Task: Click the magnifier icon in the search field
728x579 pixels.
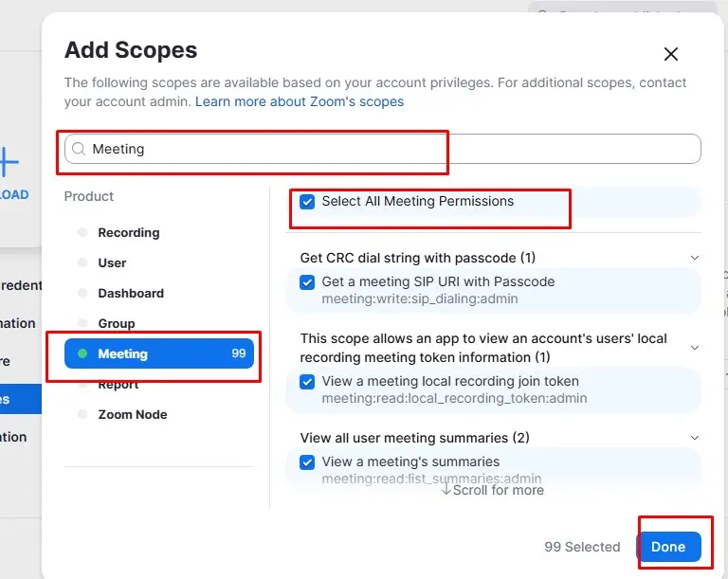Action: (79, 149)
